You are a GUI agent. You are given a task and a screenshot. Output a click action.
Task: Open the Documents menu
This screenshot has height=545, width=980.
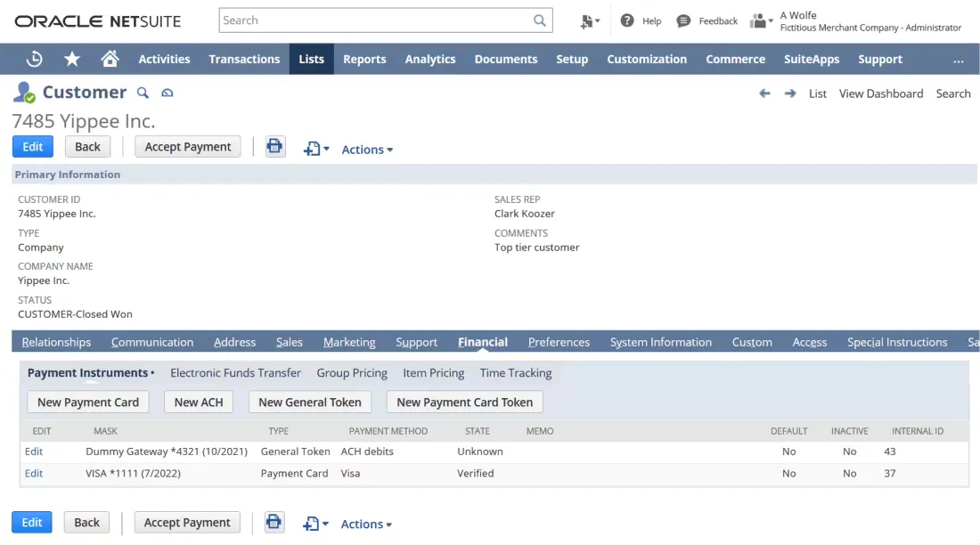[x=506, y=60]
